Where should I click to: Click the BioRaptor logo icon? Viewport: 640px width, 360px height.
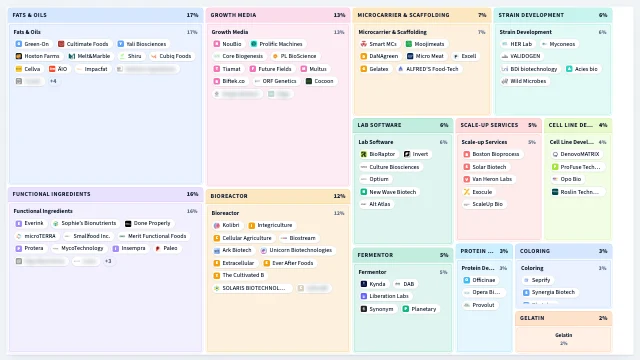(x=364, y=154)
